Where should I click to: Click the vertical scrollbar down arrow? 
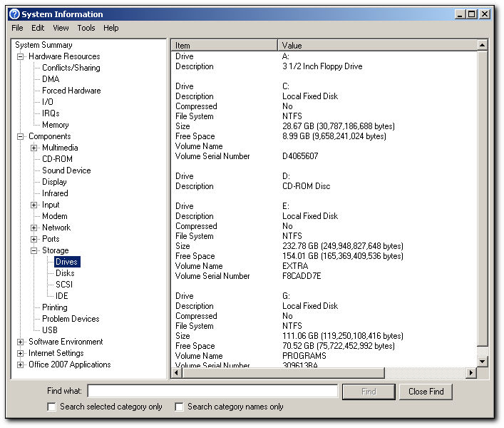tap(482, 362)
